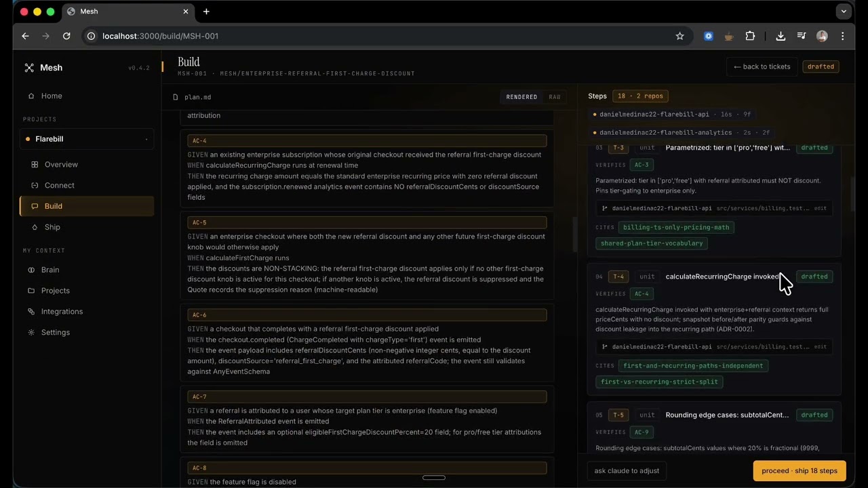Screen dimensions: 868x488
Task: Open a new browser tab
Action: (x=206, y=12)
